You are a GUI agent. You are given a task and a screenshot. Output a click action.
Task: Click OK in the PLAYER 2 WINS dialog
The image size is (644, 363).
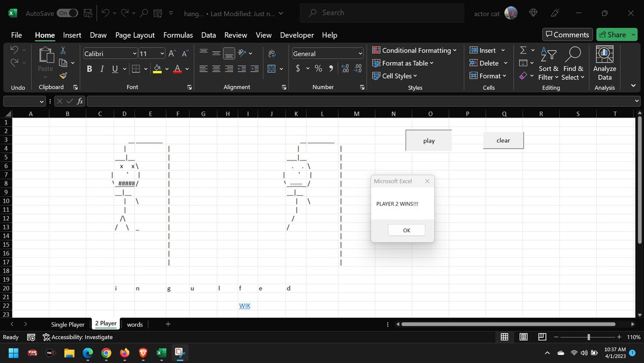pyautogui.click(x=406, y=230)
